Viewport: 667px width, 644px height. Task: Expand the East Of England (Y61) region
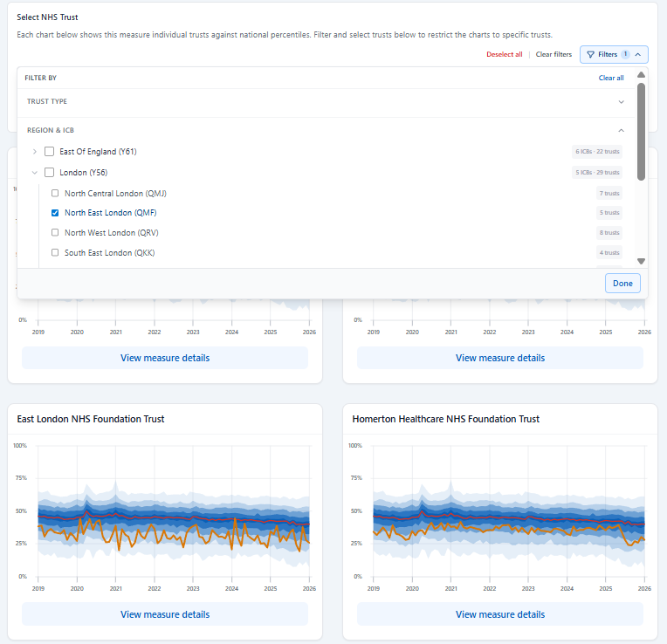click(35, 152)
